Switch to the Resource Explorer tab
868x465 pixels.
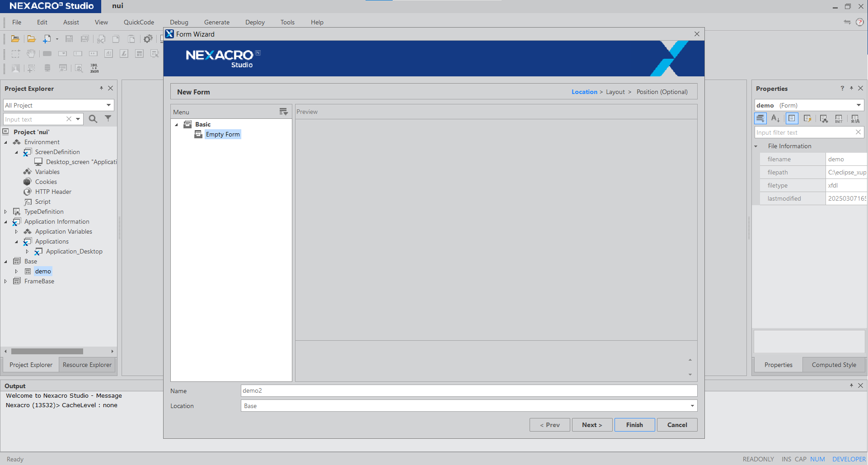(87, 365)
